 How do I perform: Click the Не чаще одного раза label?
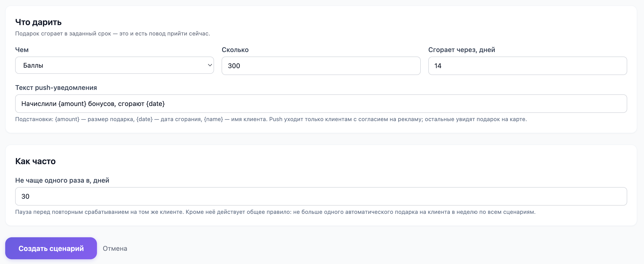coord(62,180)
